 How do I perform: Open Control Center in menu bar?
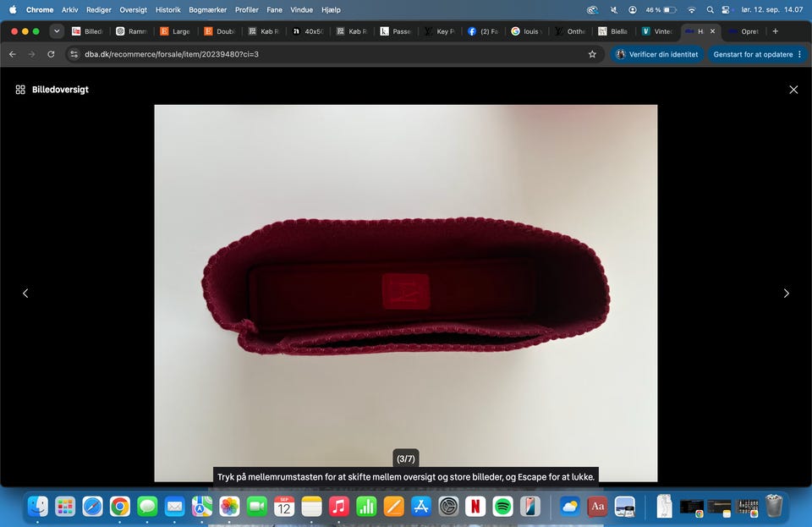(726, 10)
